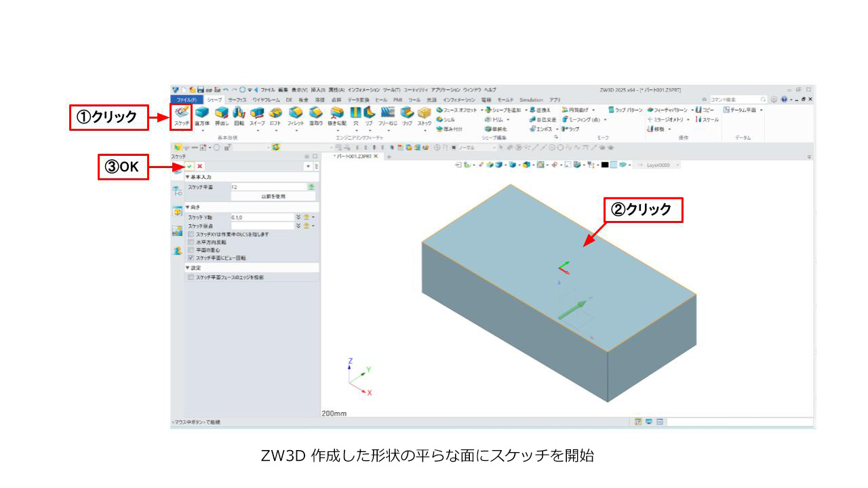The image size is (868, 488).
Task: Switch to the ワイヤフレーム ribbon tab
Action: coord(267,100)
